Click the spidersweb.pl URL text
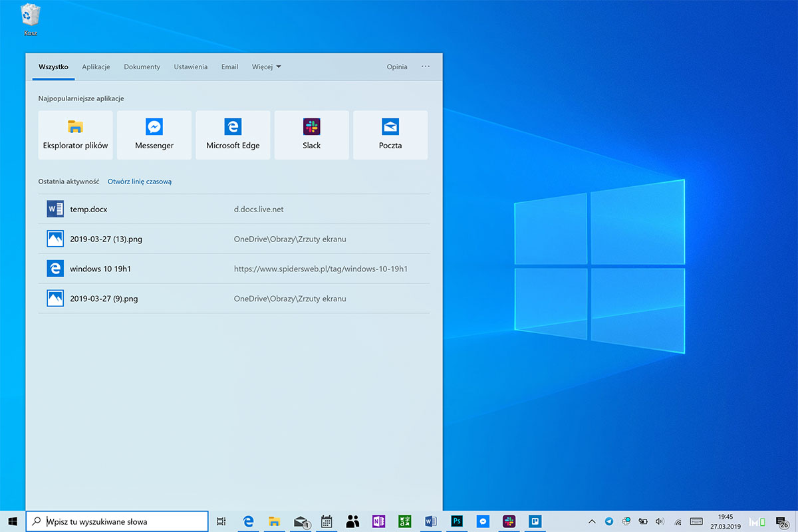This screenshot has height=532, width=798. click(x=321, y=269)
